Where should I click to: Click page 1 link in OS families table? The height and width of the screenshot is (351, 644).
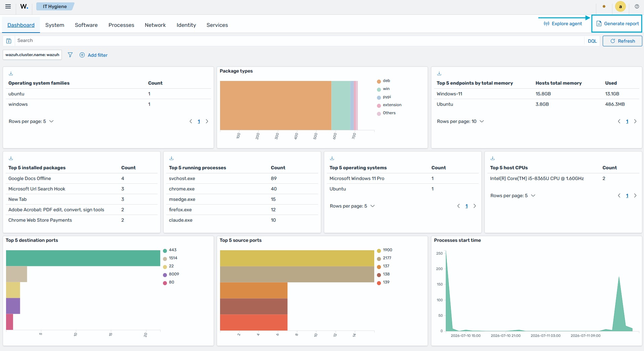(199, 121)
